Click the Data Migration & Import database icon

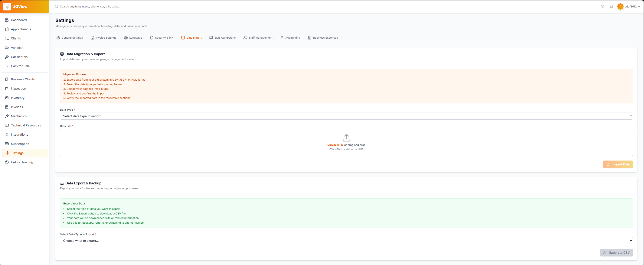(x=62, y=54)
